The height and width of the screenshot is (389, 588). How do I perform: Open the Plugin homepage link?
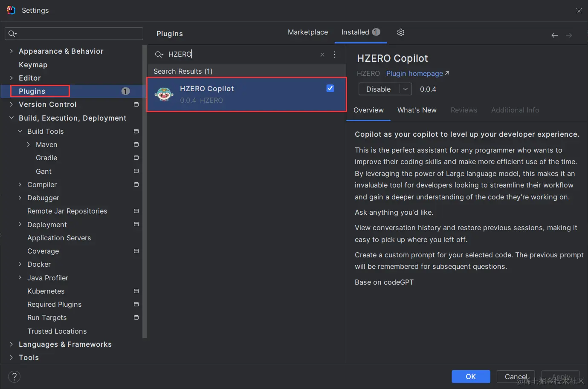(x=418, y=73)
